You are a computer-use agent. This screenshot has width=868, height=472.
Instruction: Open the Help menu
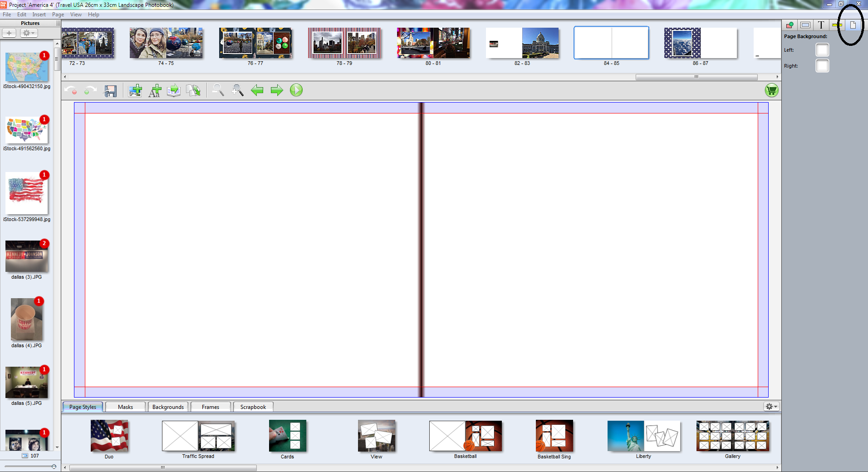click(x=93, y=15)
